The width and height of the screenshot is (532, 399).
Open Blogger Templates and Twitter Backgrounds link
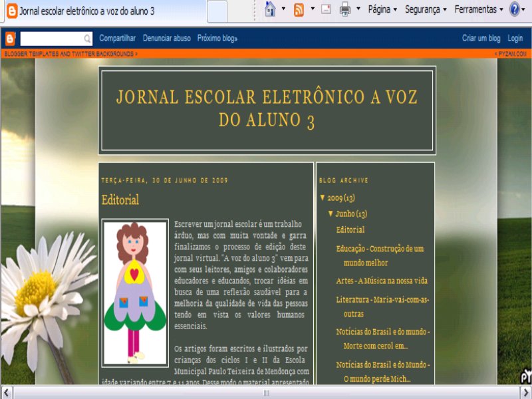[x=70, y=54]
